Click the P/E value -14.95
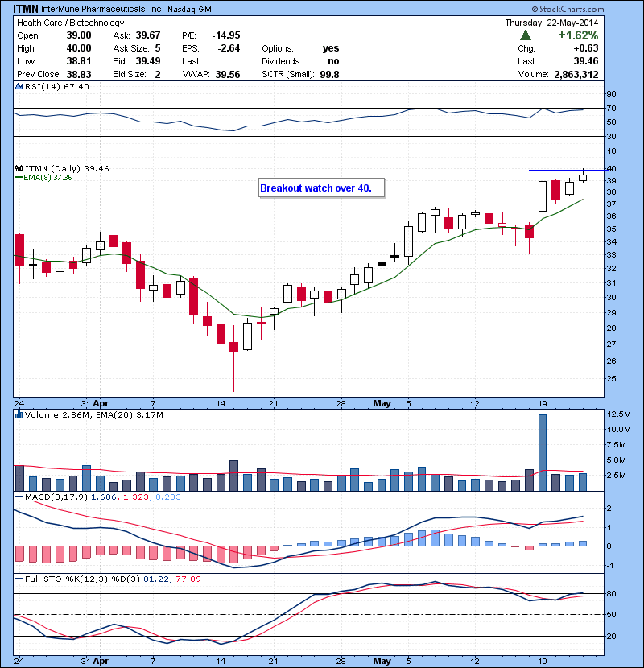This screenshot has width=644, height=668. point(226,35)
